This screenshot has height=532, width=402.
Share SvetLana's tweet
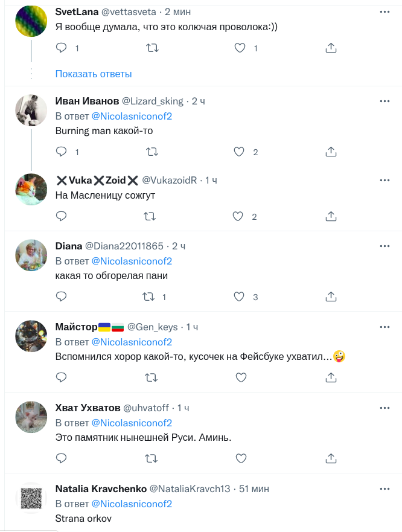tap(331, 48)
